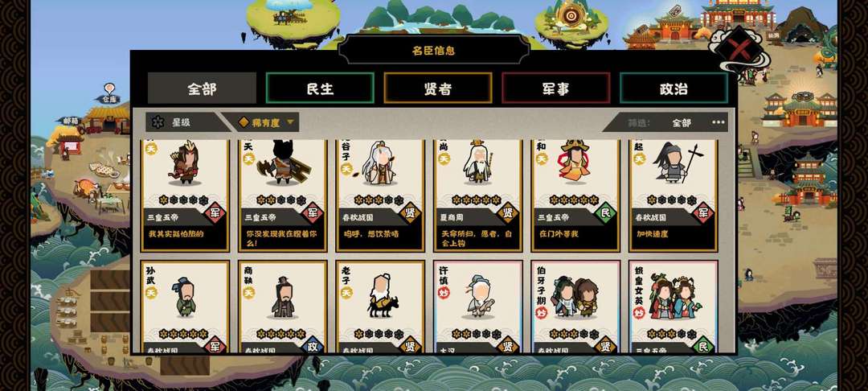The height and width of the screenshot is (391, 868).
Task: Open the three-dot more options menu
Action: click(x=718, y=122)
